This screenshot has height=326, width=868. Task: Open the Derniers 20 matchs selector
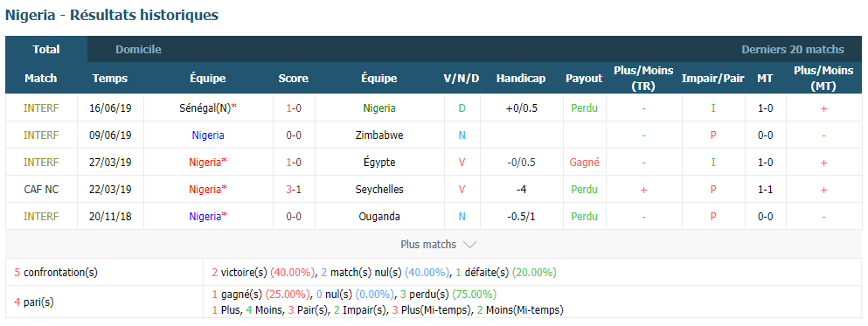point(793,49)
